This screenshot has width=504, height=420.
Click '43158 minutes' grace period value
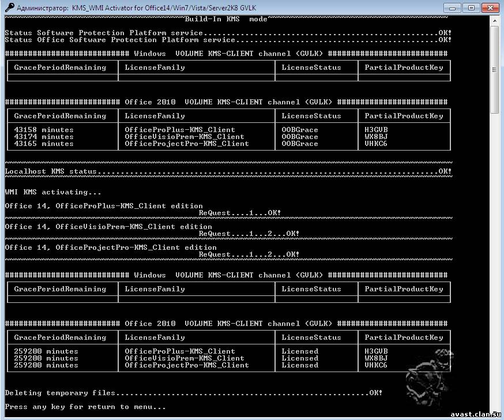(x=44, y=130)
